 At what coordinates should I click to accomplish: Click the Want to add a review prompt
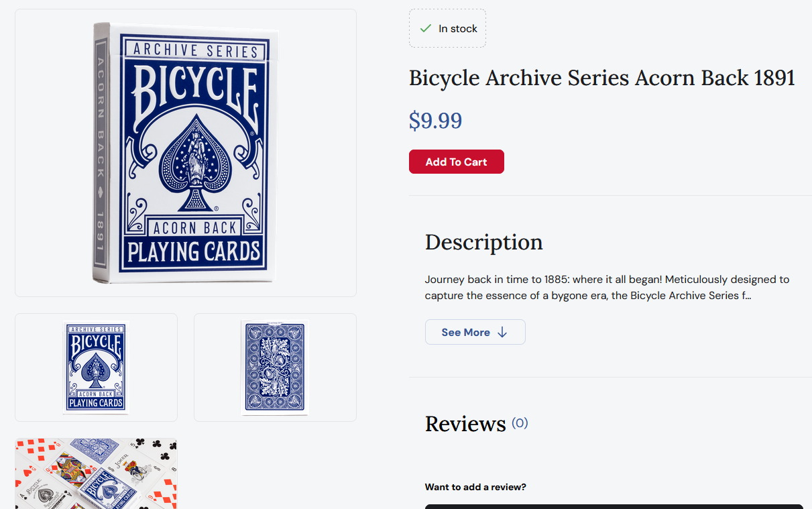pos(475,487)
